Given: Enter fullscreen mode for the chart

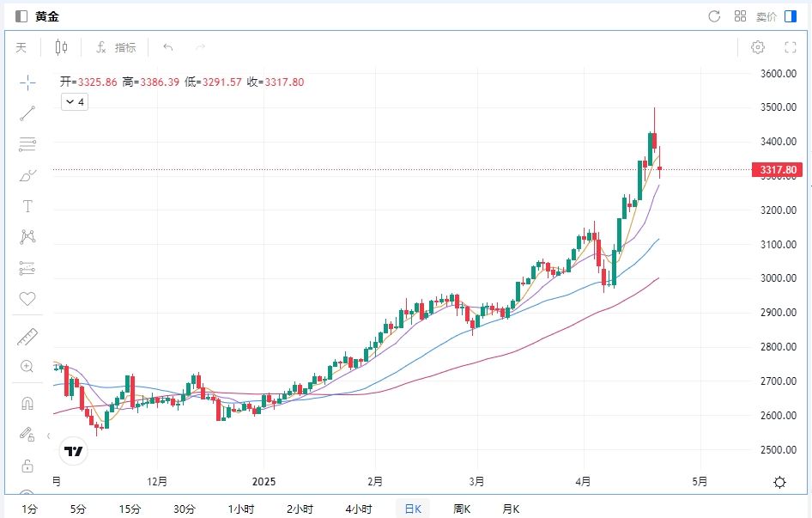Looking at the screenshot, I should tap(791, 47).
